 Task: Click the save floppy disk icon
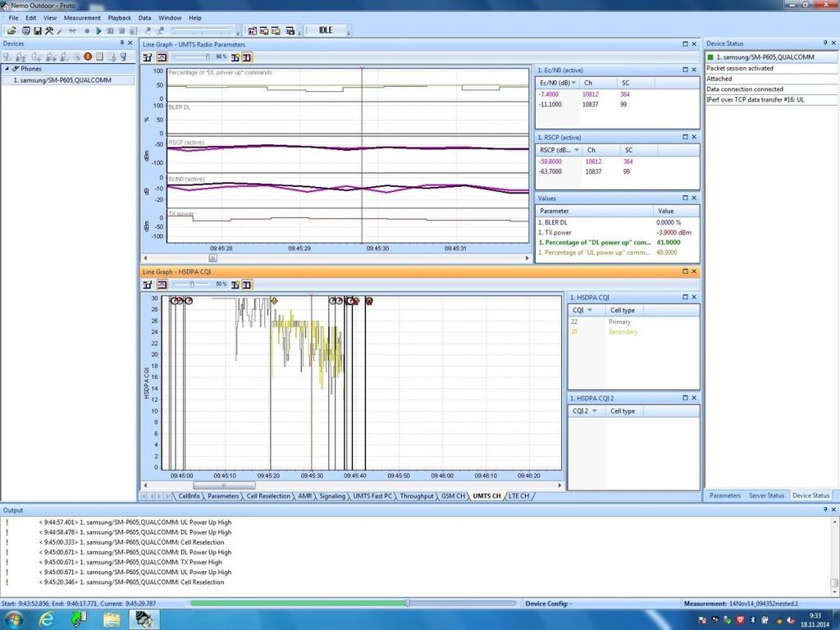pos(38,31)
